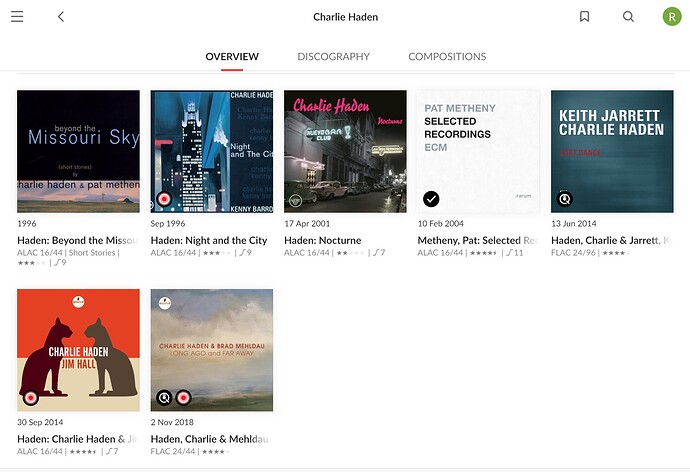Open Keith Jarrett Charlie Haden Last Dance cover

pos(612,151)
